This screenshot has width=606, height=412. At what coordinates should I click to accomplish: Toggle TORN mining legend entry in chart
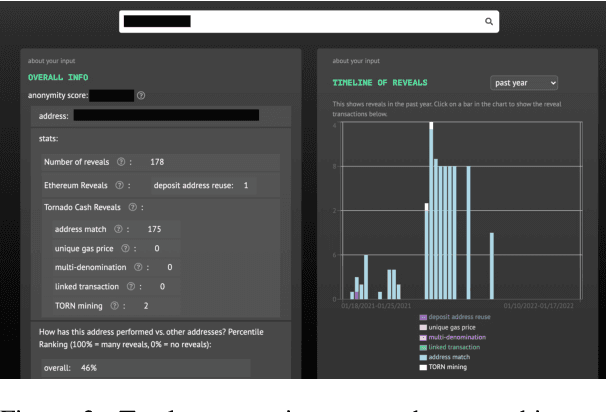click(444, 367)
